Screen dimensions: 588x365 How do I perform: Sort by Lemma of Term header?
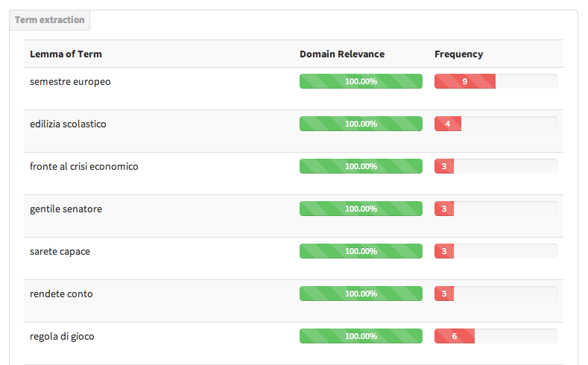66,54
